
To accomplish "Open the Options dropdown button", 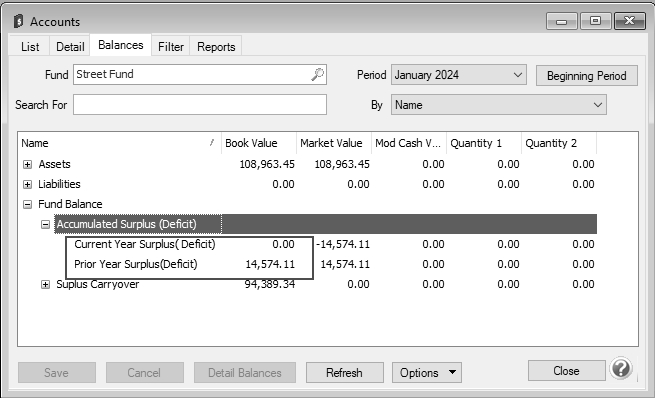I will [x=427, y=373].
